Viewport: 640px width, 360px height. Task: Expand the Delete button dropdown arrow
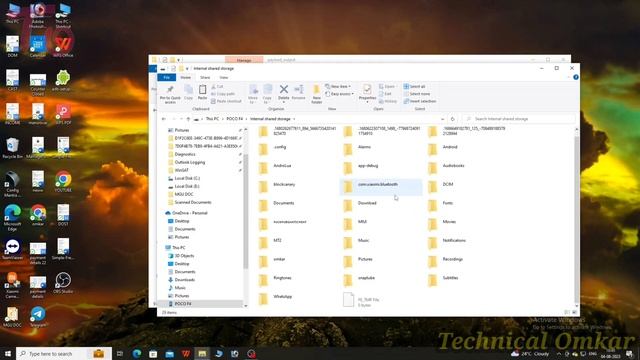click(284, 102)
